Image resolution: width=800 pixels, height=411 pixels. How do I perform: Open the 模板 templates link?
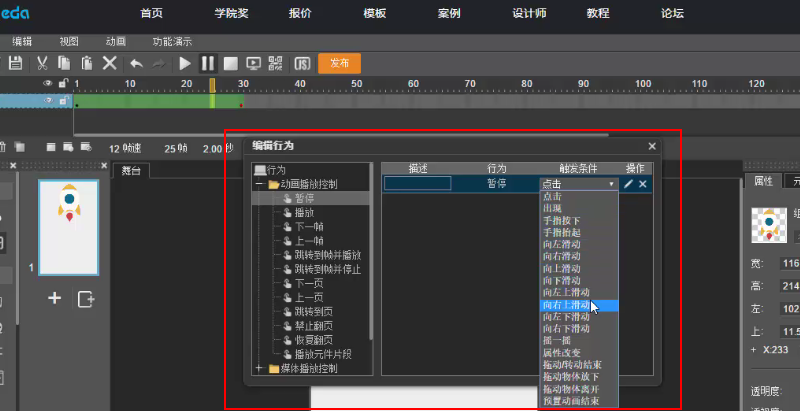[x=374, y=13]
